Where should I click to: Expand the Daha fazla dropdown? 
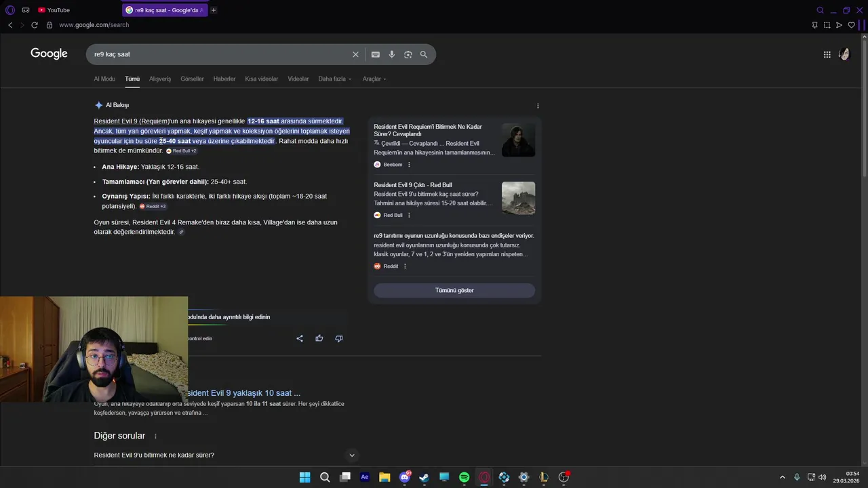tap(335, 79)
